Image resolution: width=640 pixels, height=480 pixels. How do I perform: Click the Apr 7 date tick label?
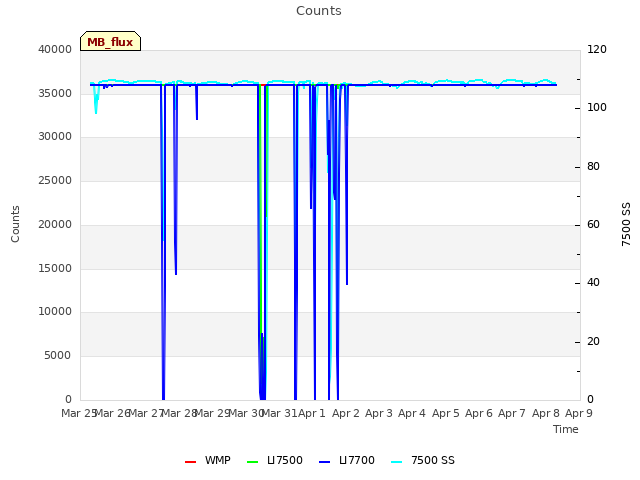(512, 413)
